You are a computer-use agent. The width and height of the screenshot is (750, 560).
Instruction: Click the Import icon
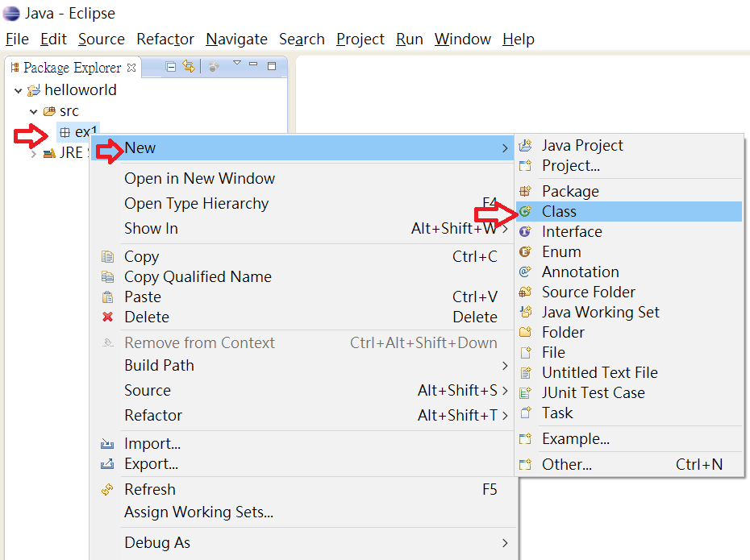coord(107,444)
